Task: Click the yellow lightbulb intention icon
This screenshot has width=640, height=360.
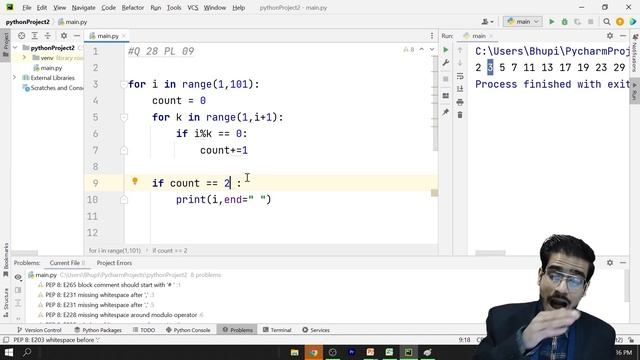Action: pyautogui.click(x=135, y=181)
